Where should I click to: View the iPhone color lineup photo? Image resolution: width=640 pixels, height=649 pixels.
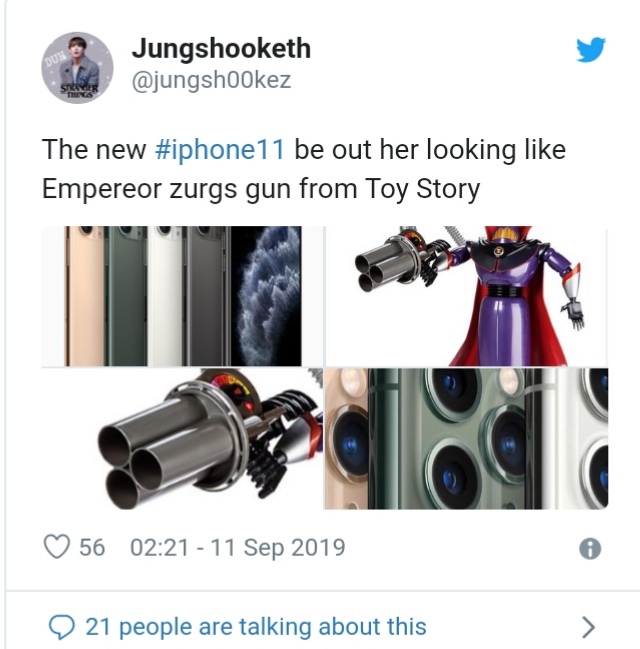pyautogui.click(x=183, y=296)
